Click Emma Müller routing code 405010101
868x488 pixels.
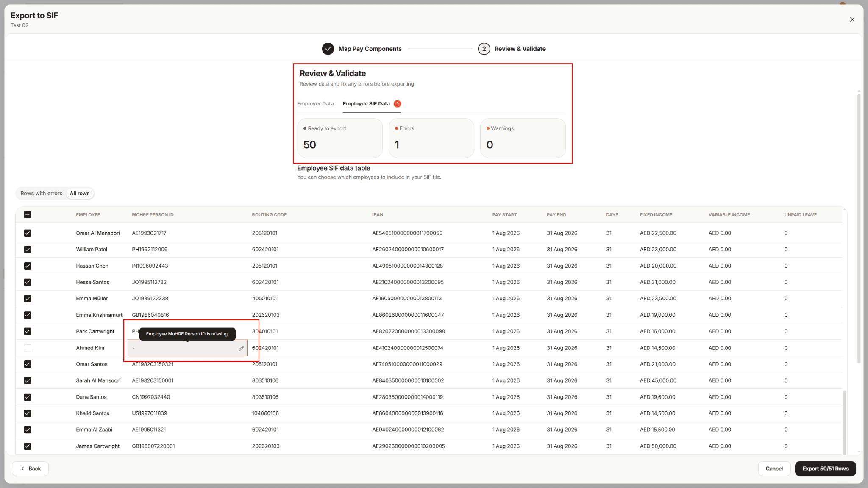tap(264, 299)
